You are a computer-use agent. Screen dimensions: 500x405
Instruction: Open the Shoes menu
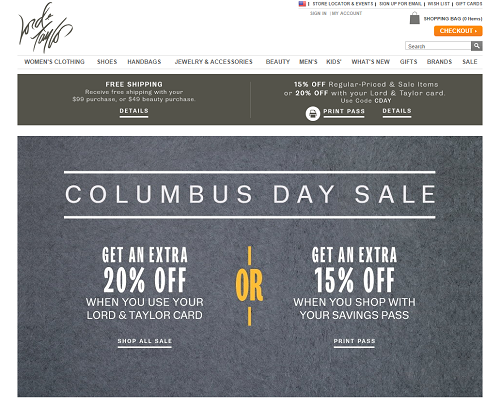(x=107, y=62)
